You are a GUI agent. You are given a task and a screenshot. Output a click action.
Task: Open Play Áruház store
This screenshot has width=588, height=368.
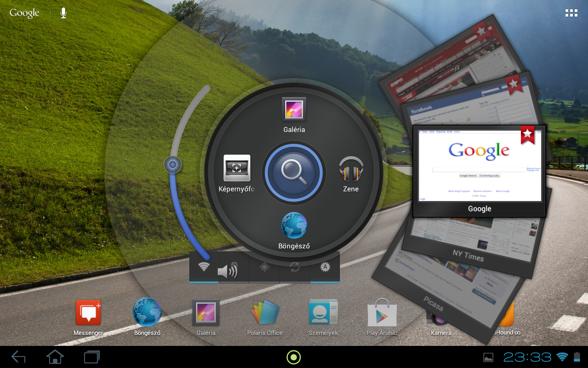click(382, 317)
